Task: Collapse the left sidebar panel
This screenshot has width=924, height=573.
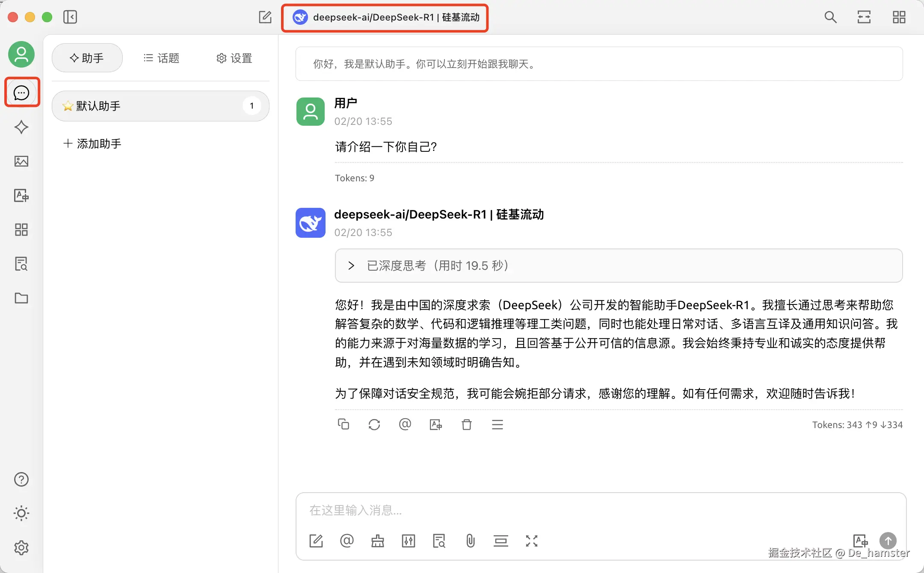Action: (70, 17)
